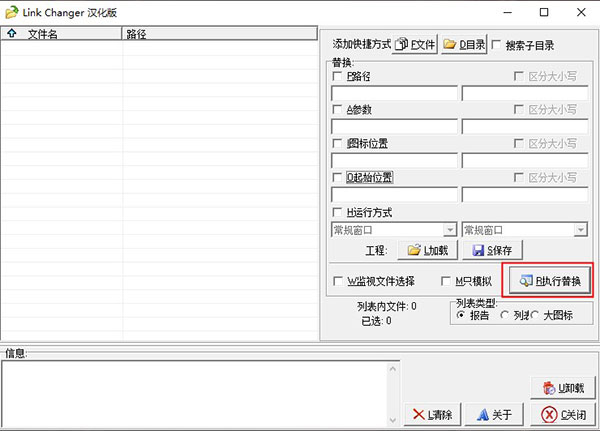The image size is (600, 431).
Task: Maximize the Link Changer window
Action: [x=544, y=12]
